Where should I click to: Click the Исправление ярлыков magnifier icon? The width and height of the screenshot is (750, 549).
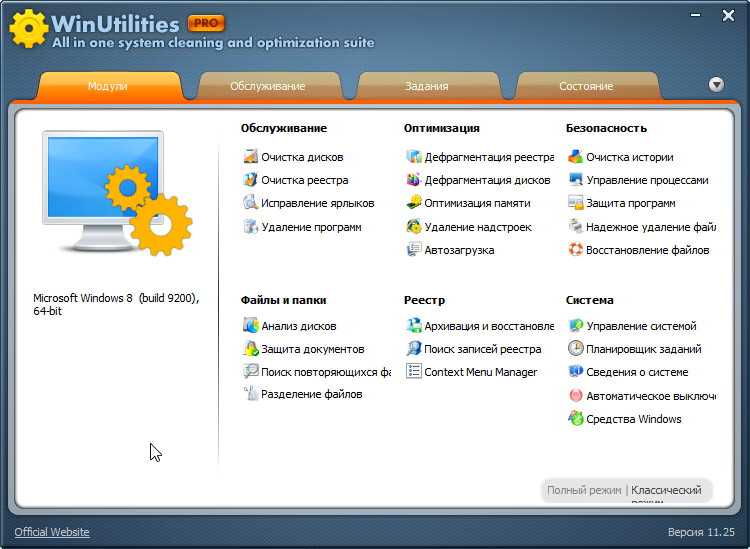coord(251,203)
